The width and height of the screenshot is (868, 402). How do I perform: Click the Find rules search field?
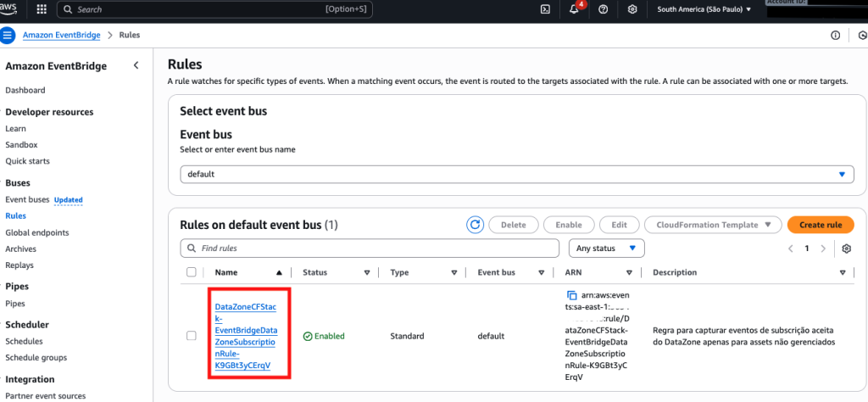point(373,248)
